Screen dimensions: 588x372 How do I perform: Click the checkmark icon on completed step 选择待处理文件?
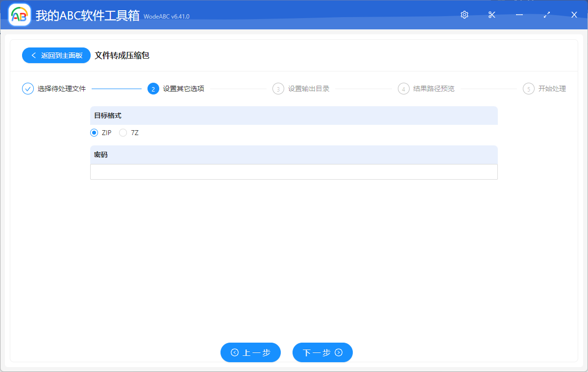pyautogui.click(x=27, y=89)
